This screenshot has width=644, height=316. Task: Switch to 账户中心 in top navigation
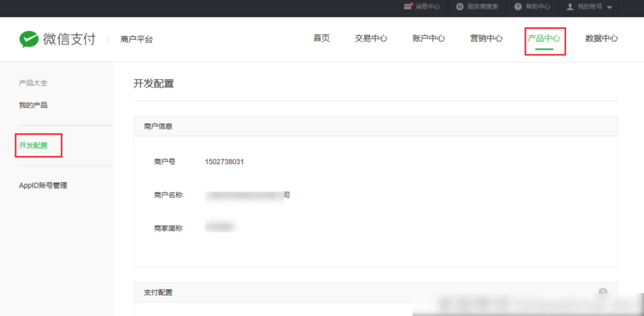pyautogui.click(x=429, y=38)
